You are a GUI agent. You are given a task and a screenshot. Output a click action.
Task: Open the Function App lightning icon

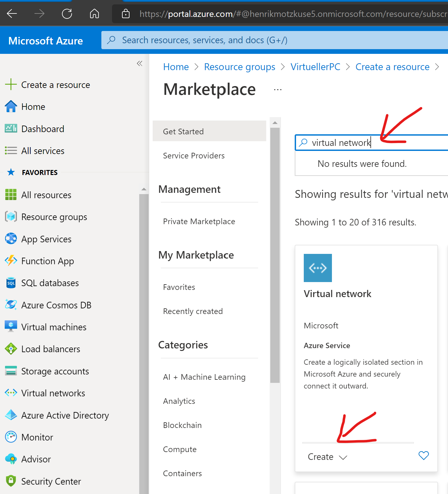(11, 261)
